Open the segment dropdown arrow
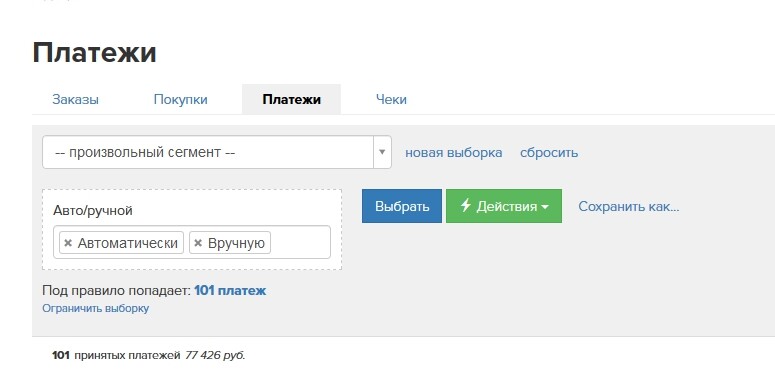The height and width of the screenshot is (375, 775). click(382, 152)
